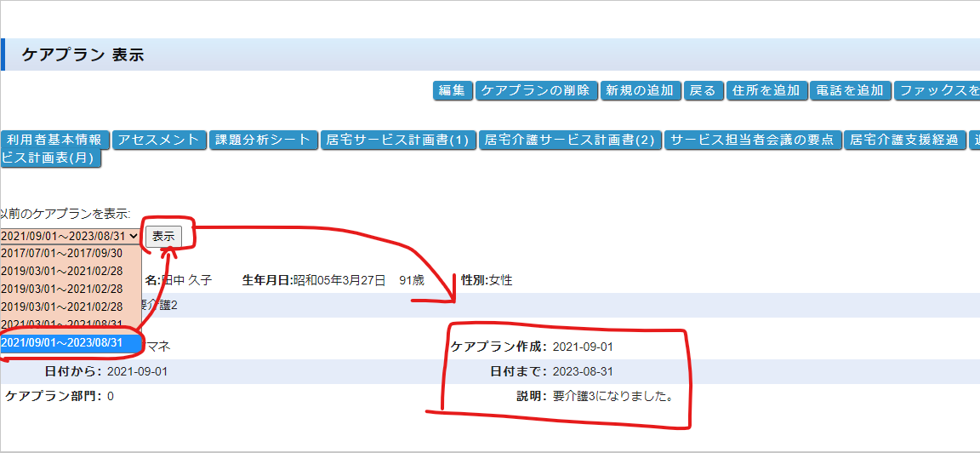Open the ビス計画表(月) tab on second row
Image resolution: width=980 pixels, height=453 pixels.
[x=50, y=158]
